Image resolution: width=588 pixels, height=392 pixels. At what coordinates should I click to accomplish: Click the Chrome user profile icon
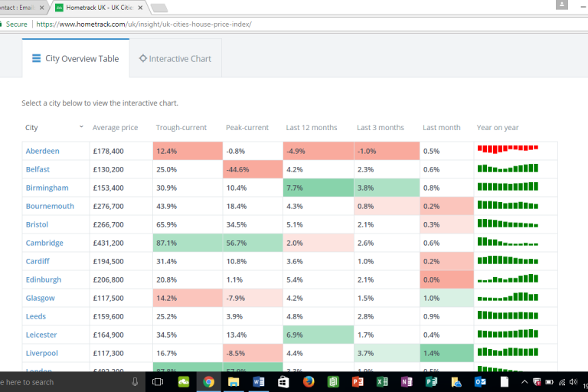pyautogui.click(x=563, y=6)
